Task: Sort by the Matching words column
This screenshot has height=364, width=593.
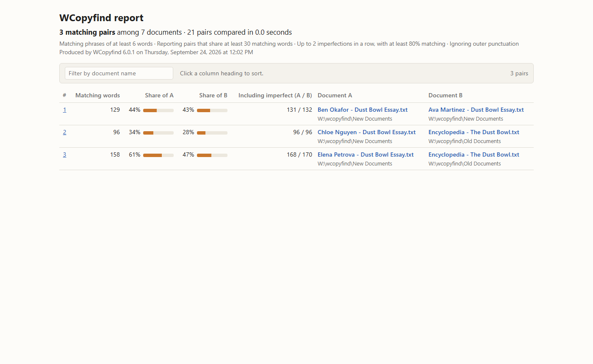Action: click(97, 95)
